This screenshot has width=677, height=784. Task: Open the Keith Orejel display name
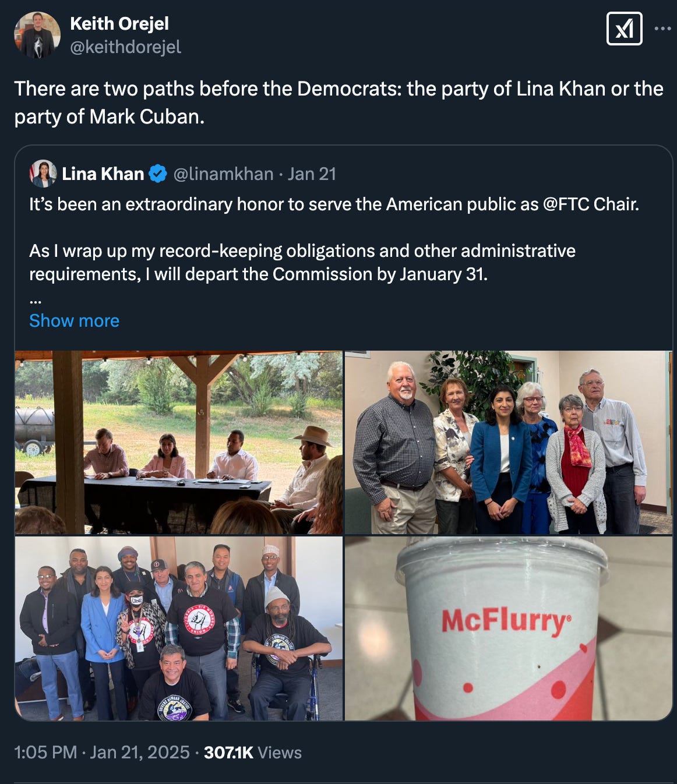click(119, 23)
